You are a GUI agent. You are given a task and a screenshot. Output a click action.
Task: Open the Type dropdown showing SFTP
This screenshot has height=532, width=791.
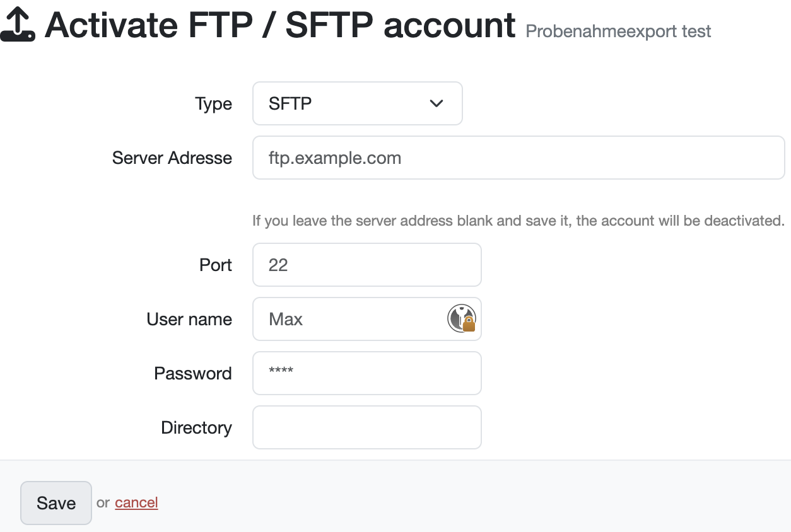click(357, 103)
